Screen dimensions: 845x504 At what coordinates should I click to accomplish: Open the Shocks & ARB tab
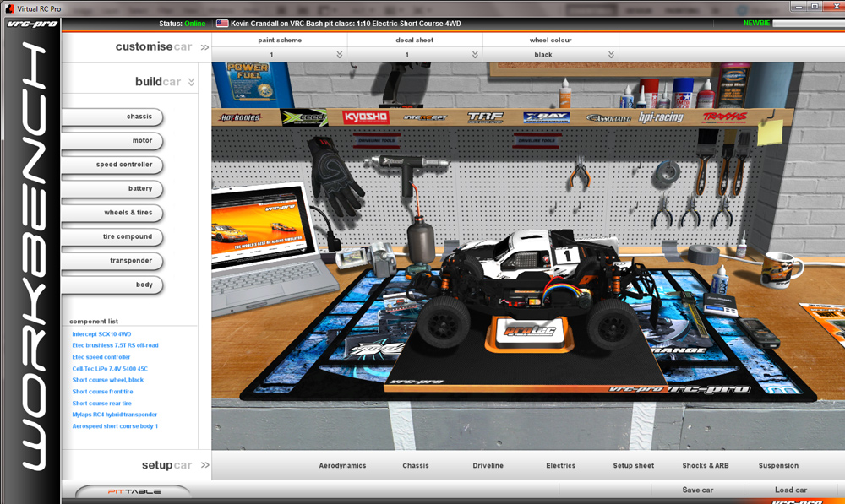pos(706,466)
